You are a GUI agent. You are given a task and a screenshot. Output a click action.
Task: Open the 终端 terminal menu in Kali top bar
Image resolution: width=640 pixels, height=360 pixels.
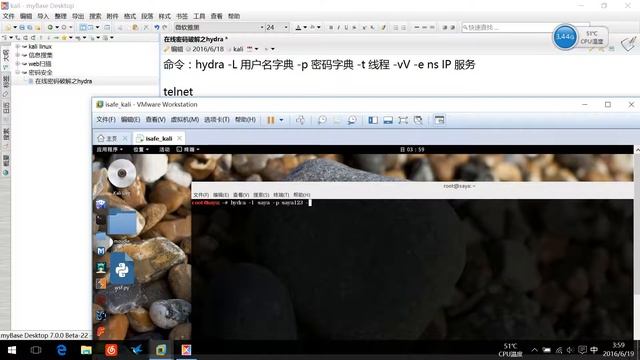point(188,150)
